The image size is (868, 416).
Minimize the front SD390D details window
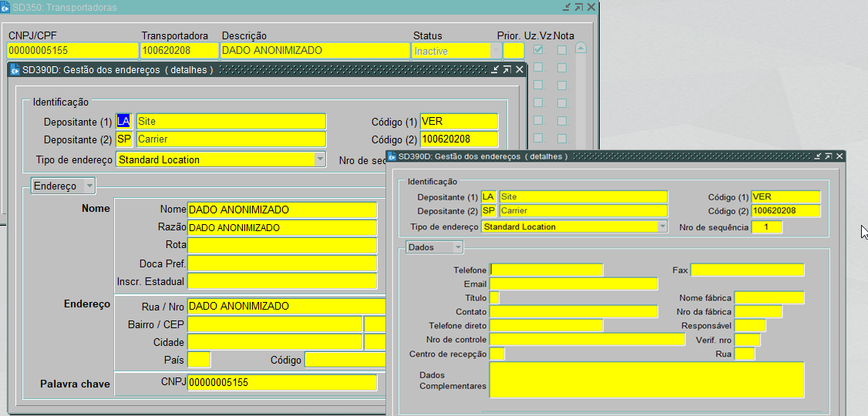pos(816,156)
